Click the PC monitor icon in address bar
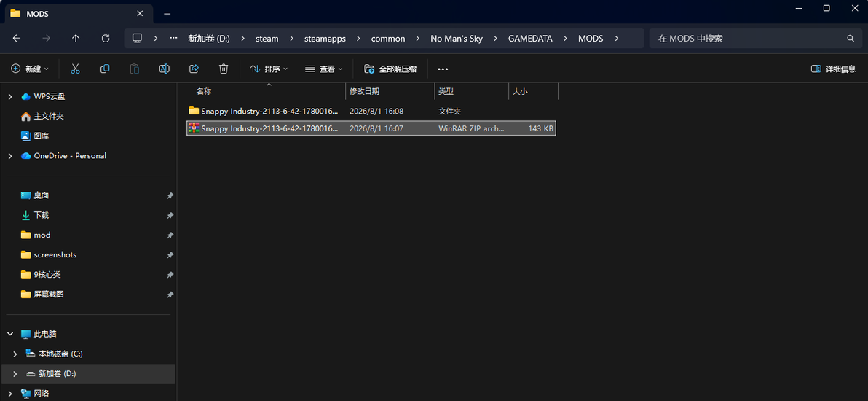Screen dimensions: 868x401 [138, 38]
